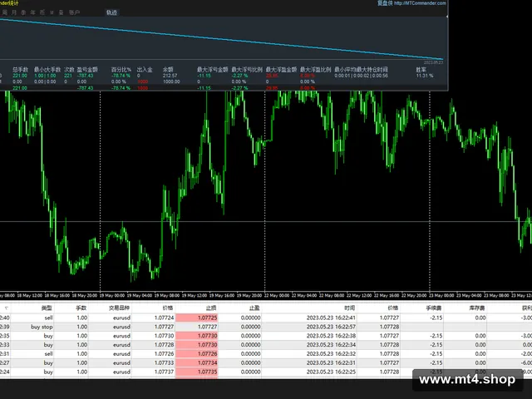
Task: Switch to the 轨迹 tab
Action: (x=111, y=12)
